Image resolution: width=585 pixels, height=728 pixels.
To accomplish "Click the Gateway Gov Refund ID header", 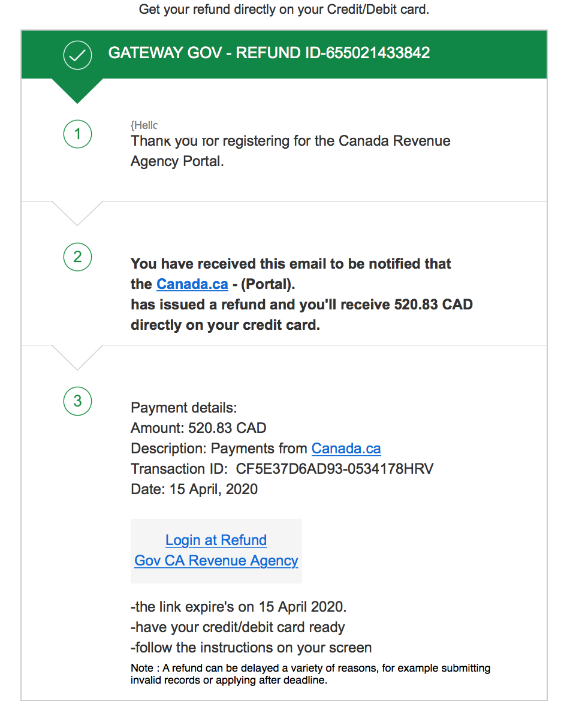I will (269, 53).
